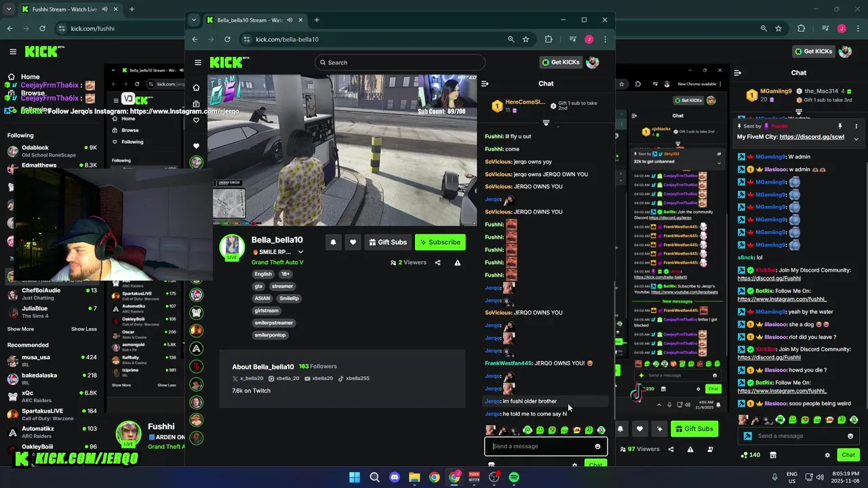The image size is (868, 488).
Task: Click the kick.com/bella-bella10 address bar
Action: (x=379, y=39)
